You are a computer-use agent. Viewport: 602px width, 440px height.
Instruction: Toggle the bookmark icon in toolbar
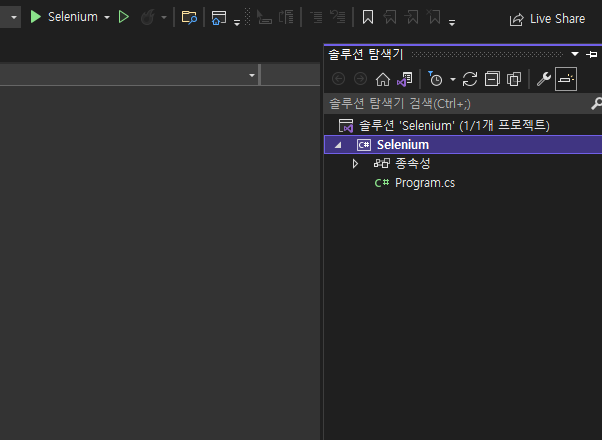click(x=368, y=17)
